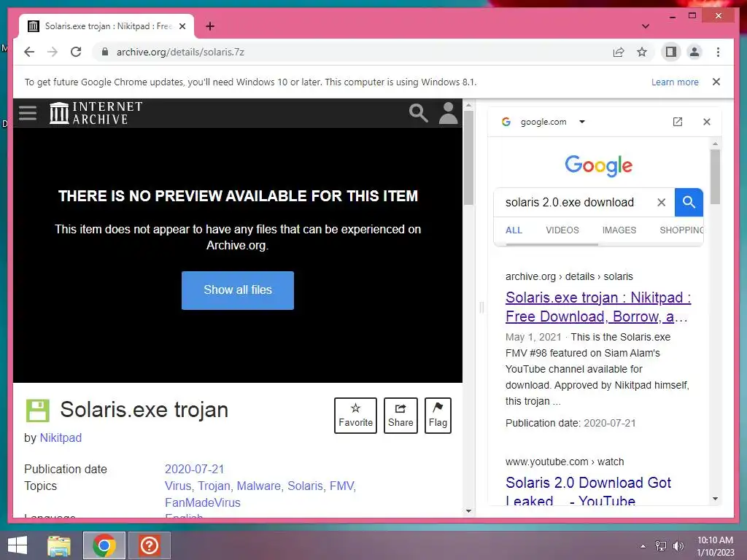Bookmark this page with the star

[x=642, y=52]
